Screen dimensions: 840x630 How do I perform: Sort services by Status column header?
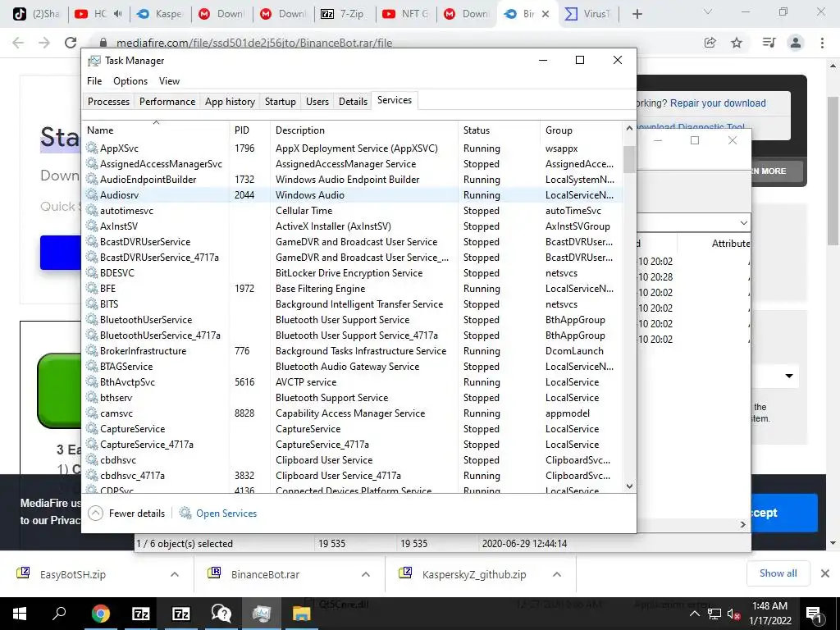point(499,130)
